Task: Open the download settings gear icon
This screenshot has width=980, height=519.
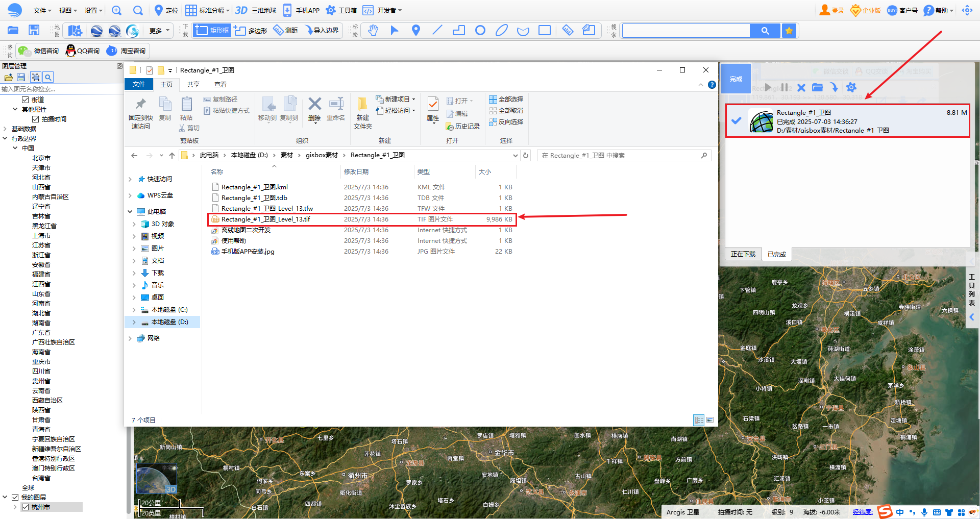Action: pyautogui.click(x=851, y=87)
